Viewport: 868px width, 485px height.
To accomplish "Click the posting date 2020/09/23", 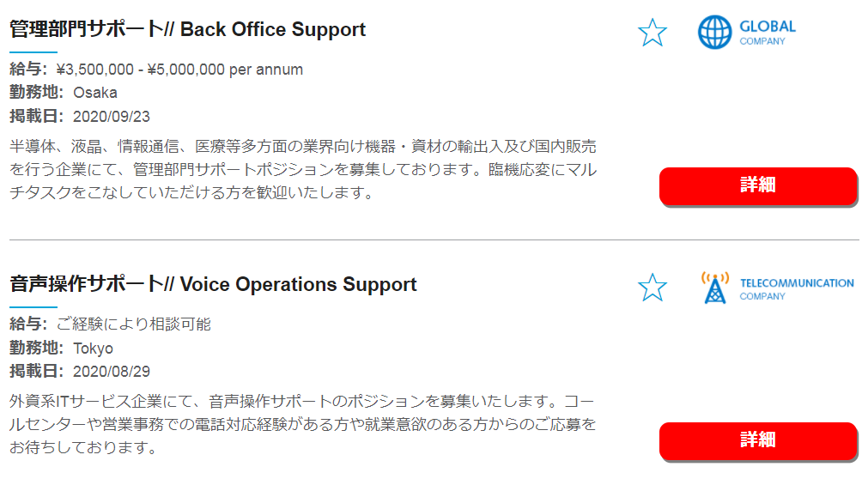I will coord(112,117).
